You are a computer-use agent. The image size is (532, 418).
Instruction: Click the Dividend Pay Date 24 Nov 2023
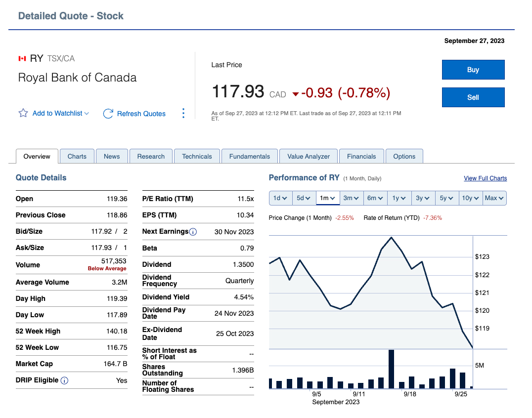(x=234, y=313)
